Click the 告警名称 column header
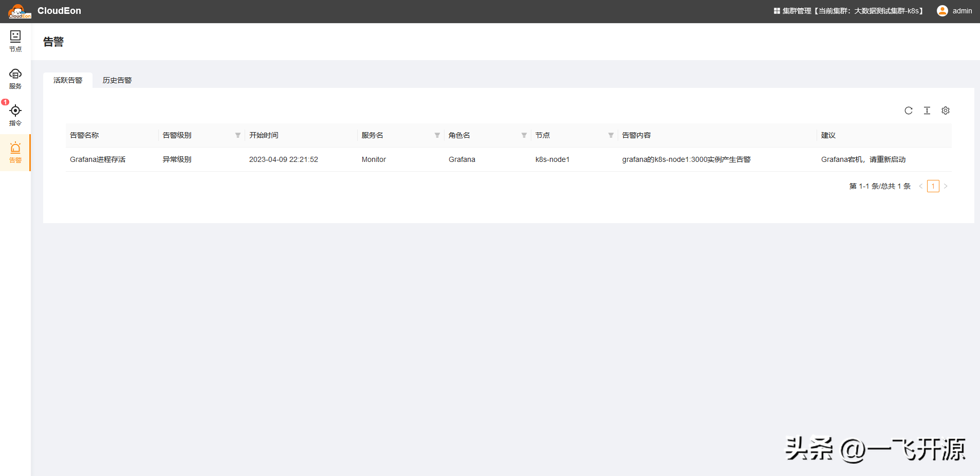The height and width of the screenshot is (476, 980). coord(84,135)
